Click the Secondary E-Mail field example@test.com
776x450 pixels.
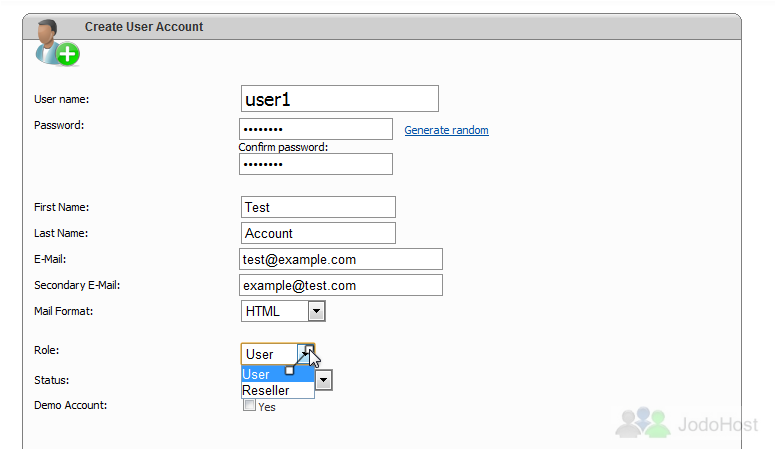point(341,285)
